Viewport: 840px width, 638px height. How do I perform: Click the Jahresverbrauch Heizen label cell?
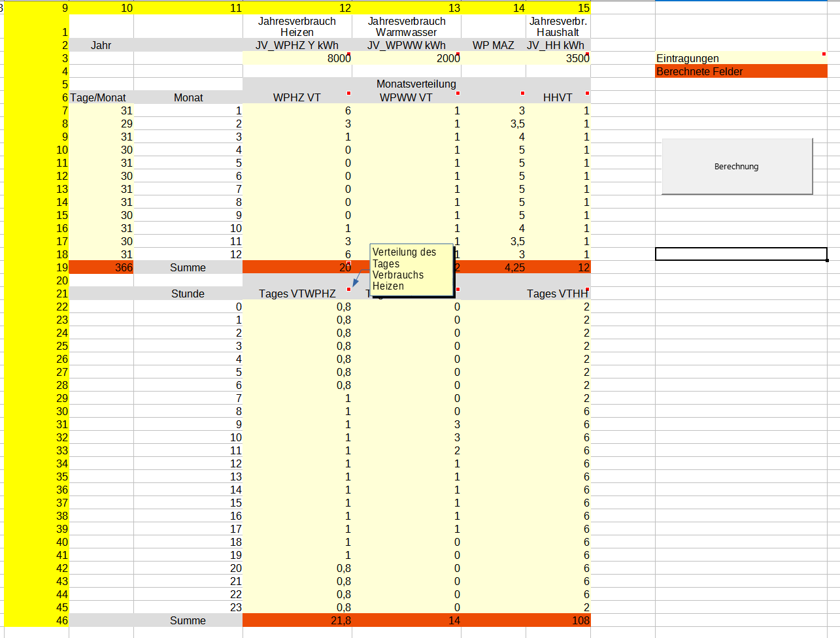(x=297, y=27)
